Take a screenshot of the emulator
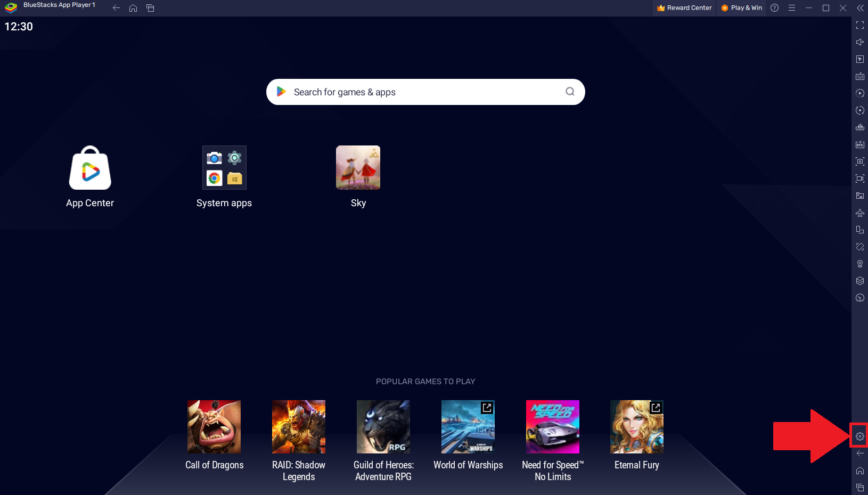The width and height of the screenshot is (868, 495). 860,161
